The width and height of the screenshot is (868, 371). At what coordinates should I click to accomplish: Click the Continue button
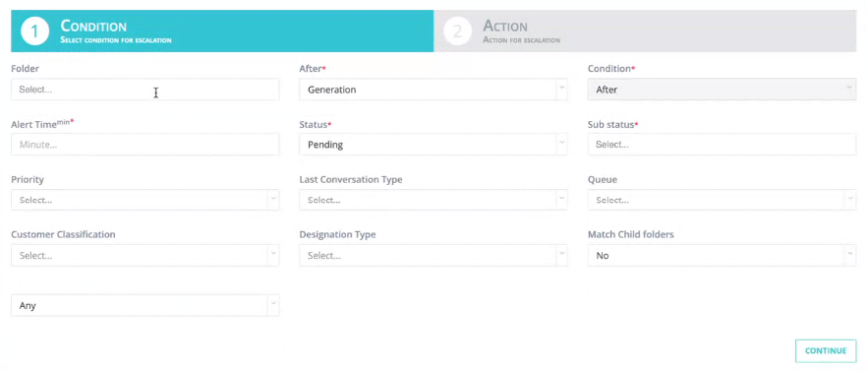click(826, 350)
